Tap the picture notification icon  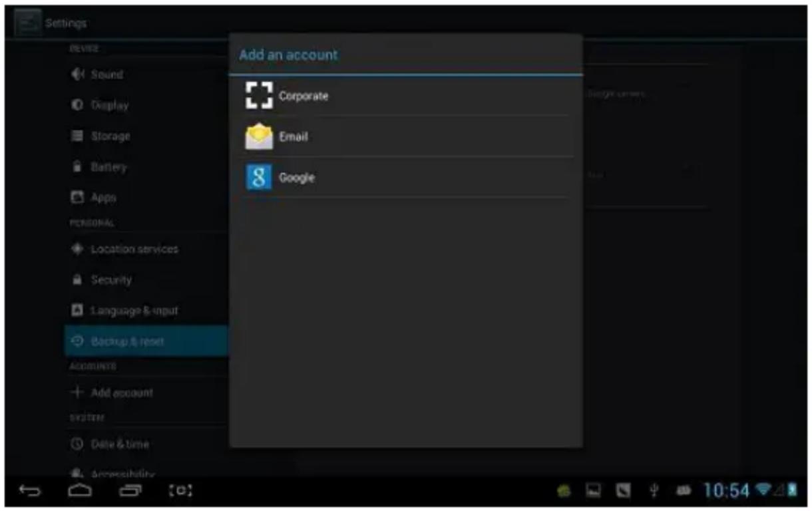[x=594, y=492]
